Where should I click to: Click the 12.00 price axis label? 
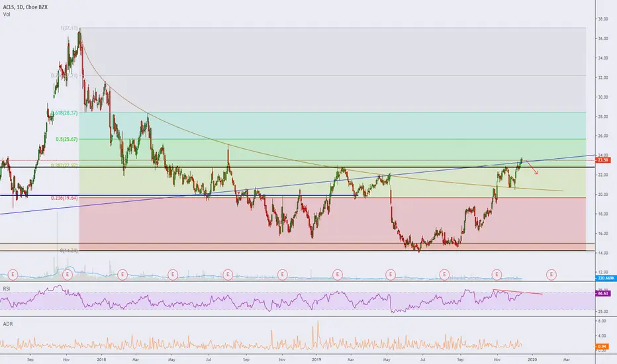[x=603, y=272]
